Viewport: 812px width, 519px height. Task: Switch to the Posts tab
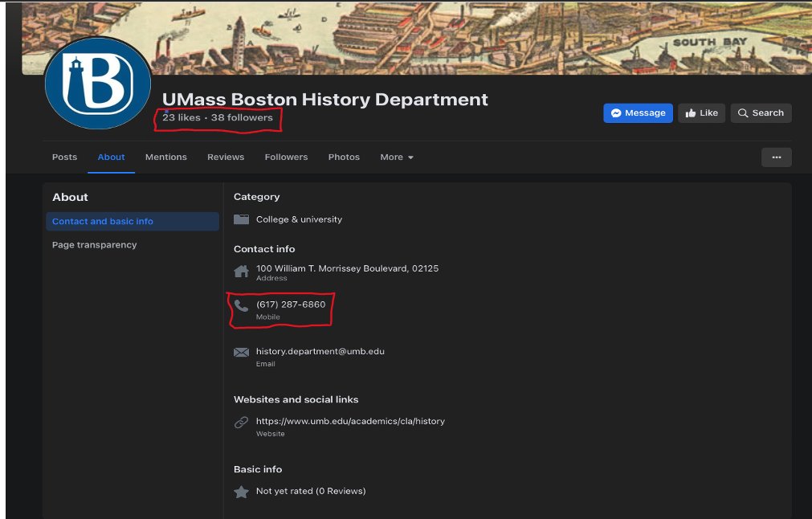coord(64,157)
